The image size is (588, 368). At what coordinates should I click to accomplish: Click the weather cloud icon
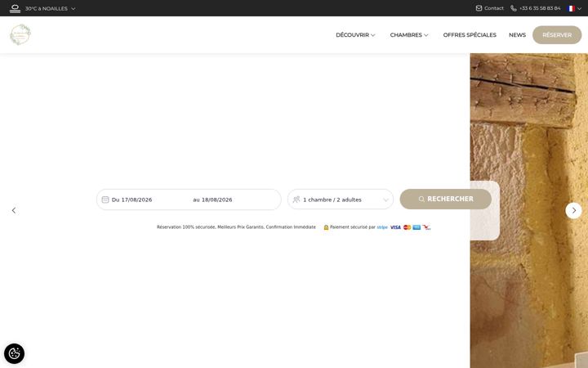coord(15,9)
